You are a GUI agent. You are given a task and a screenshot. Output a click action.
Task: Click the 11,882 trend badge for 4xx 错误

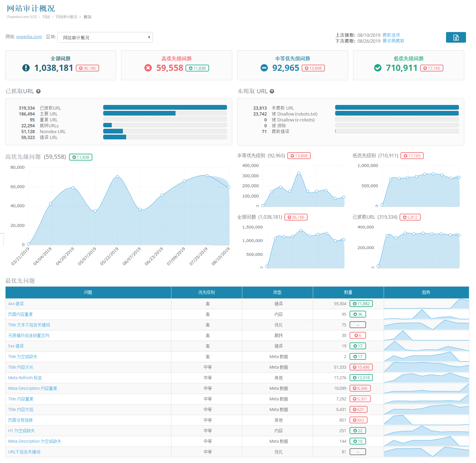pos(361,304)
